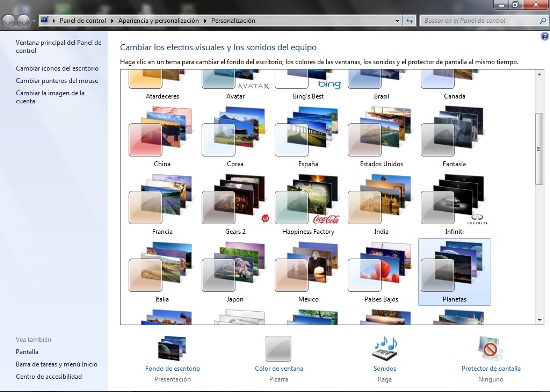Pick the Países Bajos theme
550x392 pixels.
381,272
